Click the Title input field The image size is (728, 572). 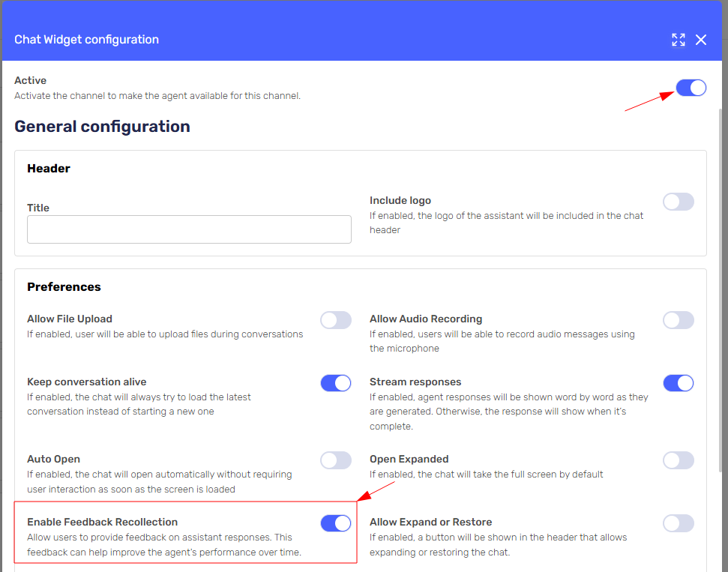click(189, 229)
